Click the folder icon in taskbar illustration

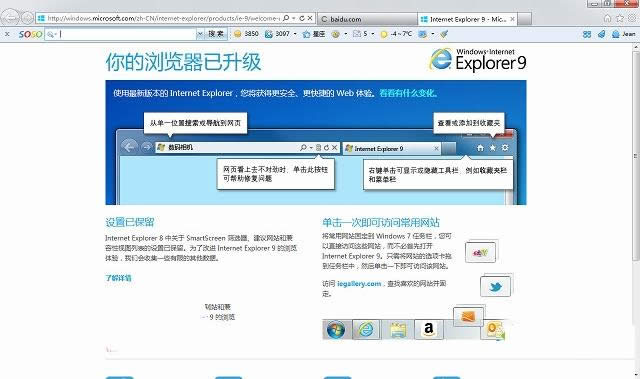click(398, 330)
